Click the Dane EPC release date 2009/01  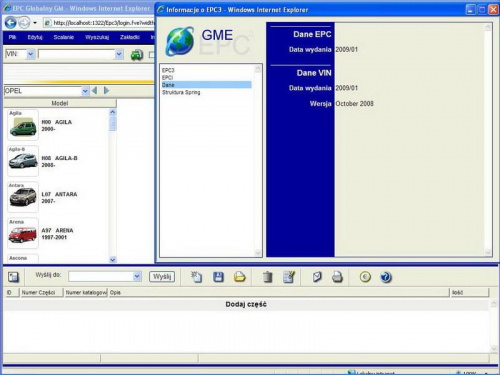pos(347,50)
